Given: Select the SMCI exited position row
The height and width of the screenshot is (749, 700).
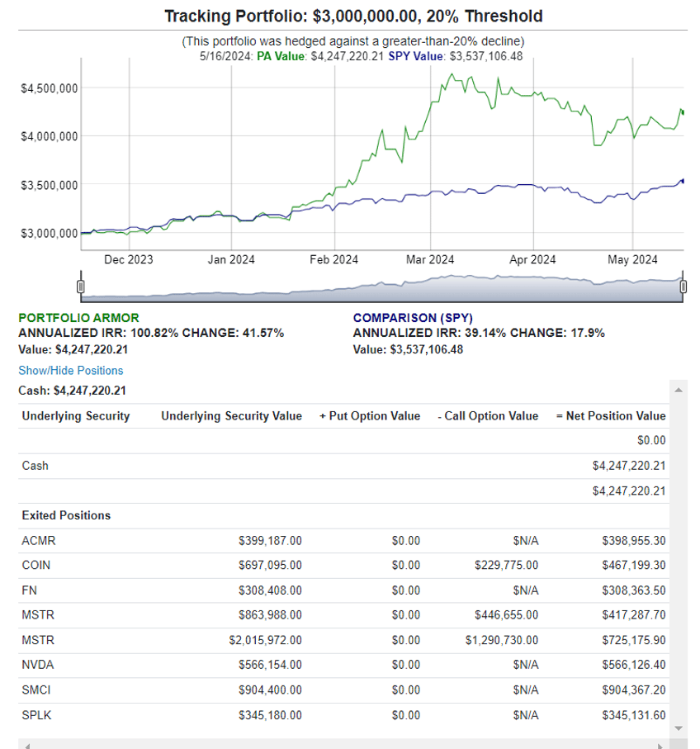Looking at the screenshot, I should [x=343, y=690].
